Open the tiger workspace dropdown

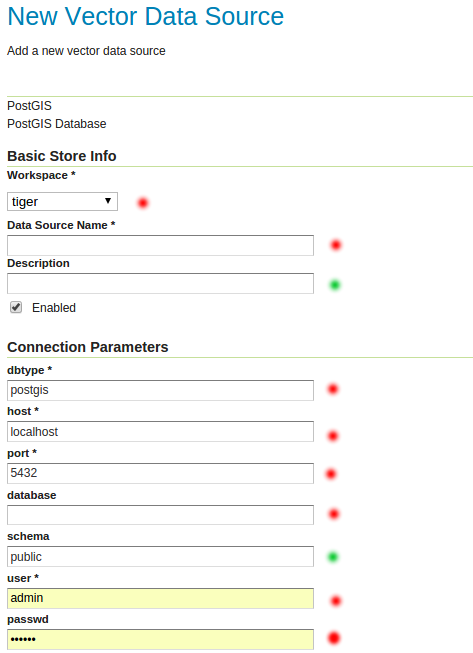pyautogui.click(x=62, y=202)
